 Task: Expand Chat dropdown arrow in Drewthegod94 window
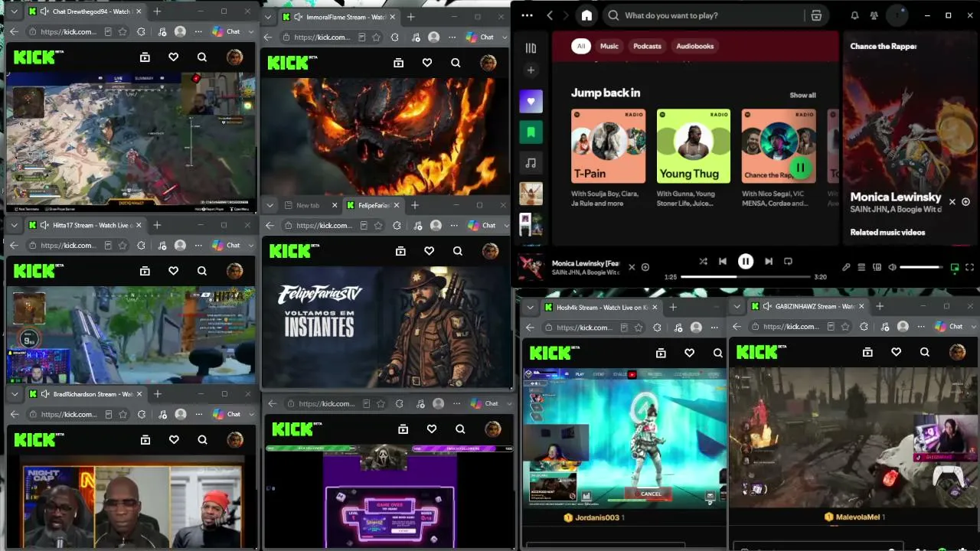click(250, 31)
